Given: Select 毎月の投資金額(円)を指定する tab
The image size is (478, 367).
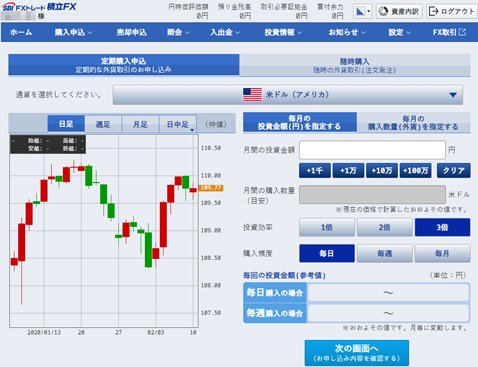Looking at the screenshot, I should click(x=300, y=122).
